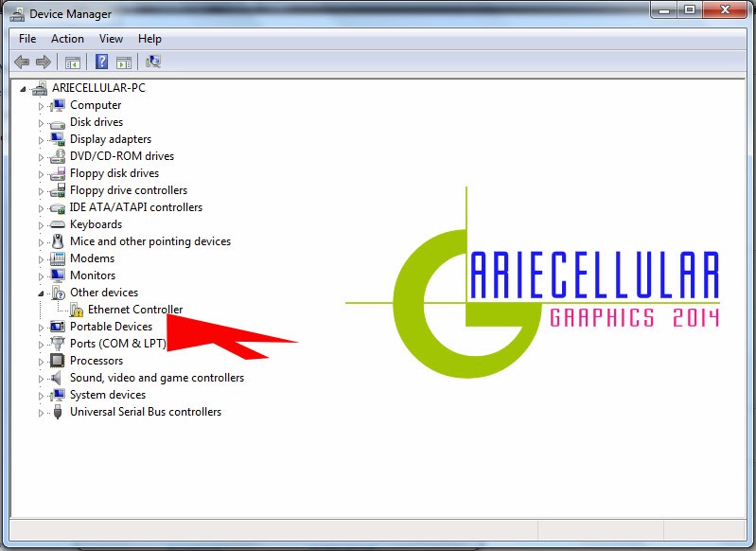Click the Other devices question-mark icon
Image resolution: width=756 pixels, height=551 pixels.
click(58, 293)
